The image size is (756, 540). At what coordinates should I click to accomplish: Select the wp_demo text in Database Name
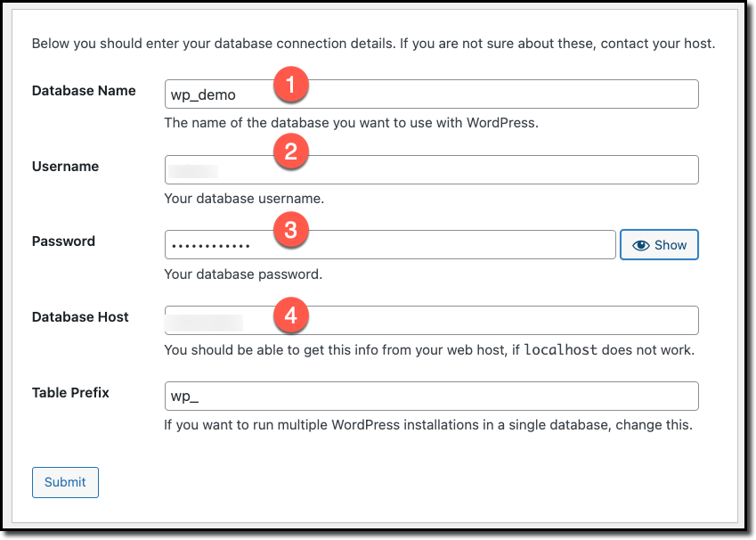(201, 94)
